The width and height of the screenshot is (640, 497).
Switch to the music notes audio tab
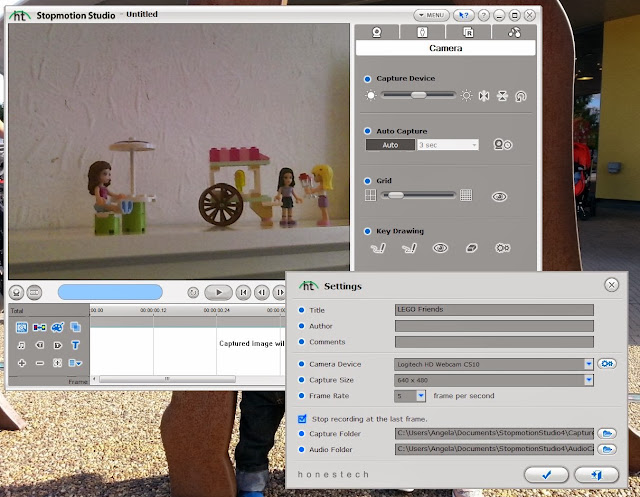tap(514, 32)
